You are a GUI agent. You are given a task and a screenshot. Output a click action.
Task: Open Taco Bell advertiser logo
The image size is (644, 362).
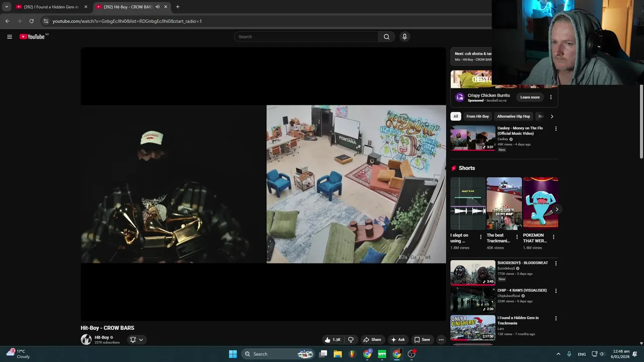point(459,98)
